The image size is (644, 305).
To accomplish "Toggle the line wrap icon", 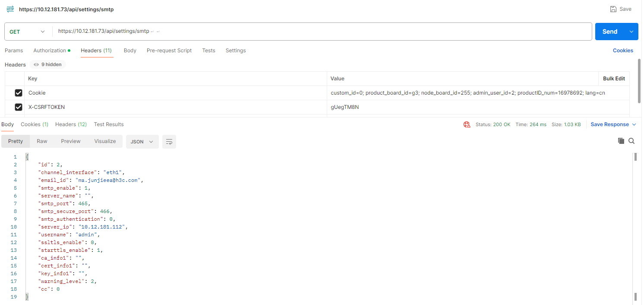I will (169, 142).
